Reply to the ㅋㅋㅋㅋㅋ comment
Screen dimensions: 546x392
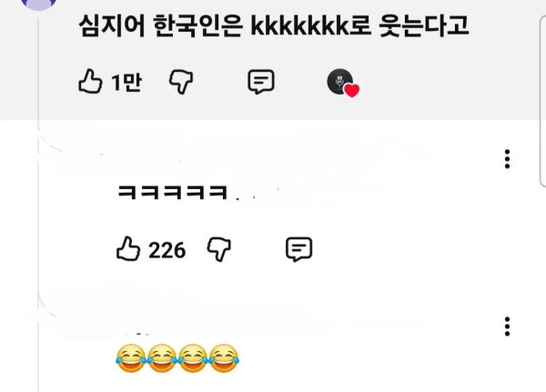point(298,249)
